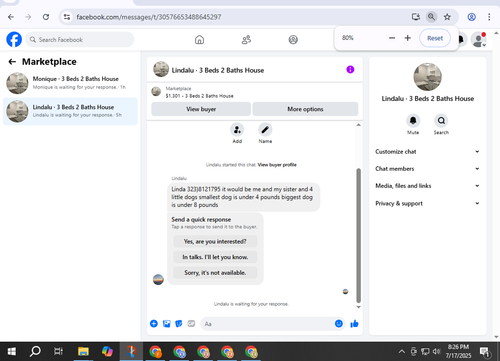Open Windows taskbar search

tap(35, 351)
